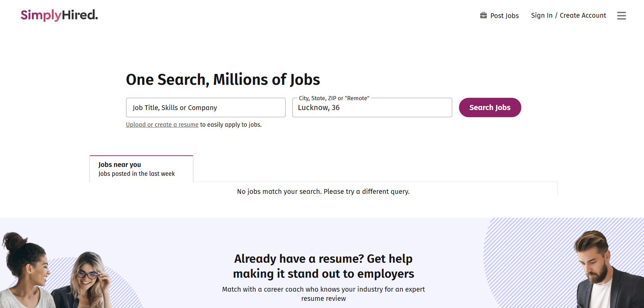644x308 pixels.
Task: Select the Jobs near you tab
Action: coord(141,169)
